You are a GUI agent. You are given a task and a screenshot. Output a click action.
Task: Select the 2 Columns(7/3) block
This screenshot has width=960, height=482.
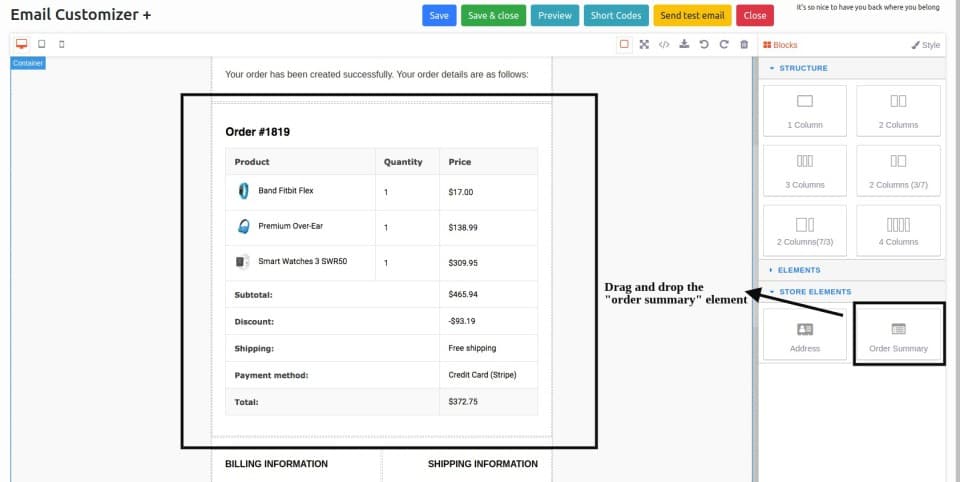coord(804,230)
